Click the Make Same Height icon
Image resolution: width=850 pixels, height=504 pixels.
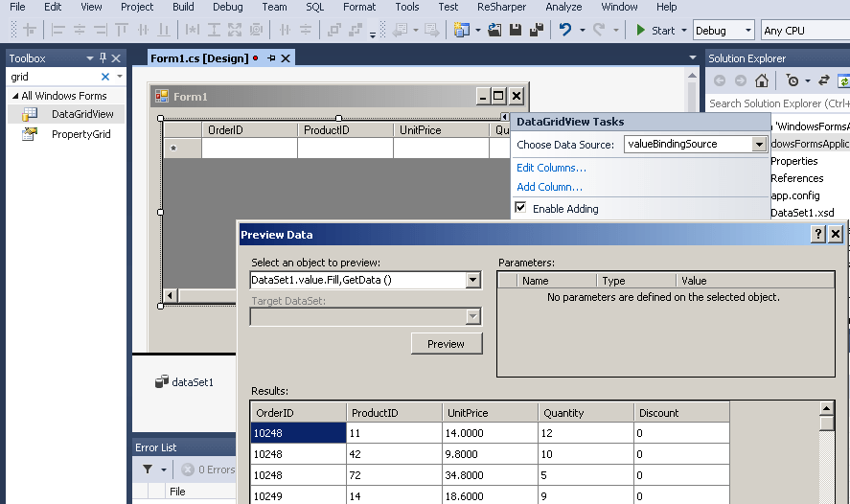pyautogui.click(x=214, y=30)
